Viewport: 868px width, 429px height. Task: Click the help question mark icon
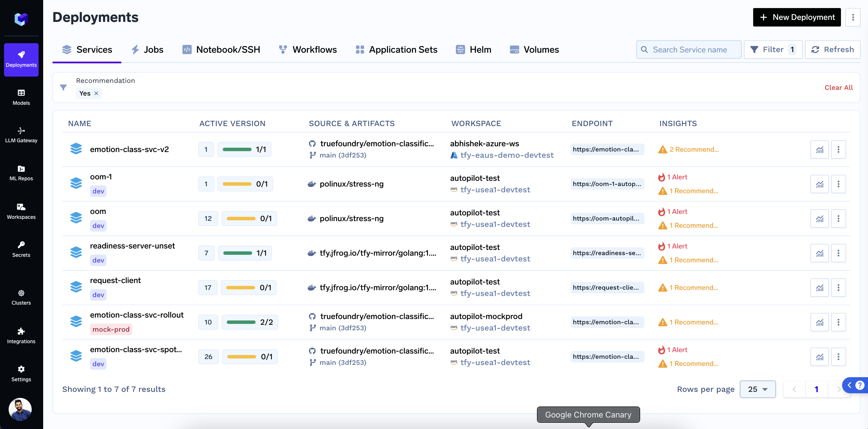point(859,385)
